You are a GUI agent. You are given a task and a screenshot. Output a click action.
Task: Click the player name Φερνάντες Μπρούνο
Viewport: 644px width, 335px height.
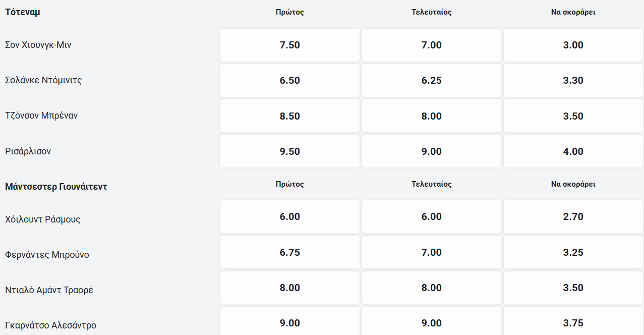47,255
